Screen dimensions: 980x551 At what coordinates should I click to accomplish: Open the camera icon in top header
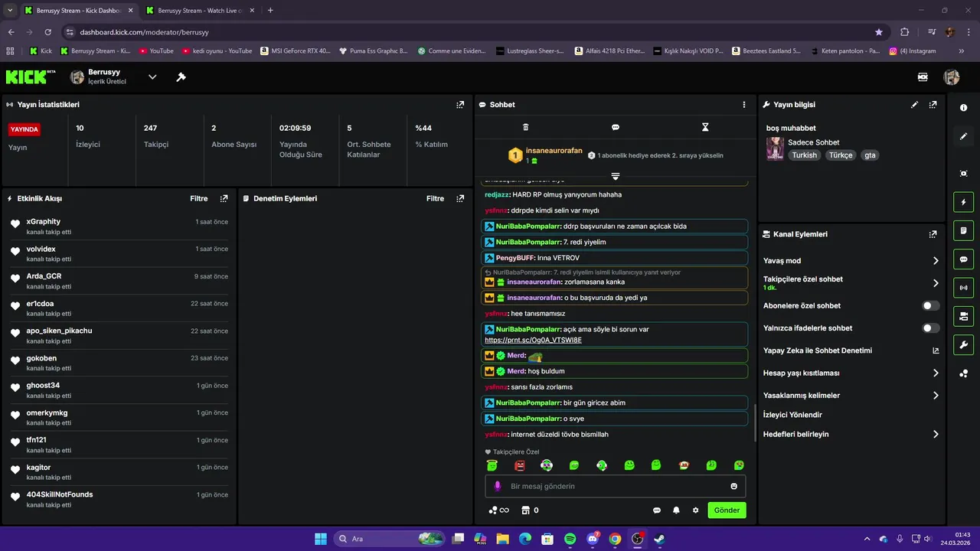click(923, 77)
